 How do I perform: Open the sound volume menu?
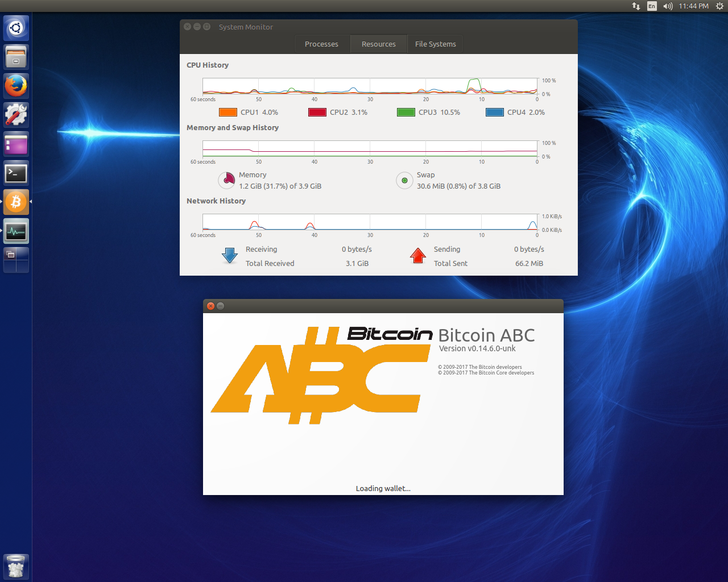(667, 6)
